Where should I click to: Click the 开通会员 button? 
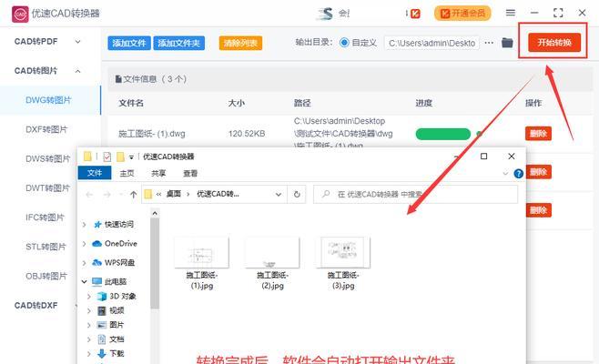pyautogui.click(x=462, y=14)
